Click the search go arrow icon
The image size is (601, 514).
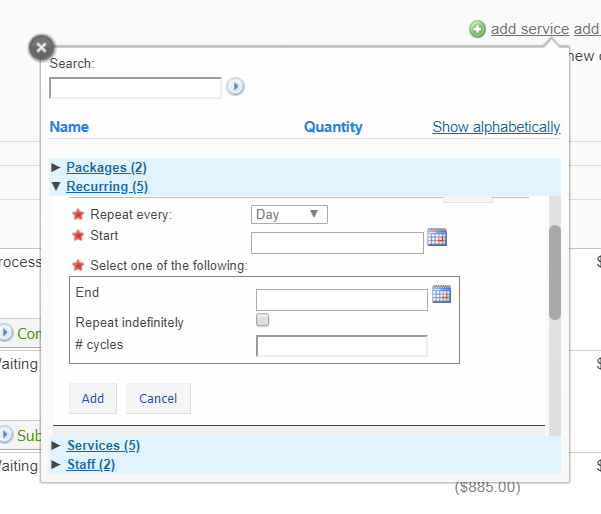235,87
